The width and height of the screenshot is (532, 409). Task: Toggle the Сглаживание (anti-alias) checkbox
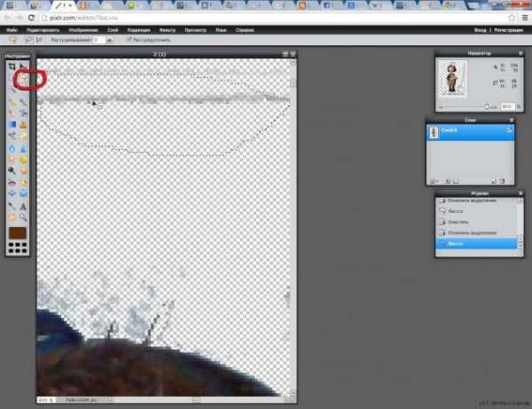tap(126, 39)
